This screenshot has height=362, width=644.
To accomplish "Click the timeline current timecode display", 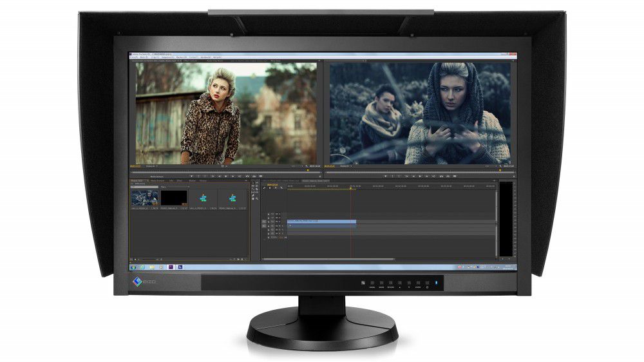I will coord(272,185).
